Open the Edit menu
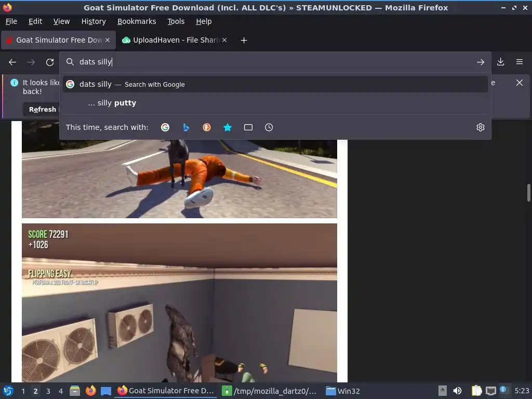The height and width of the screenshot is (399, 532). (x=35, y=21)
